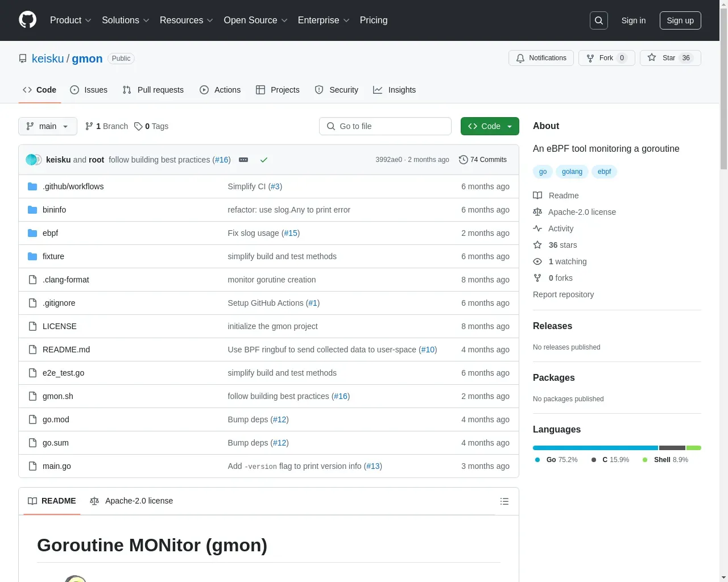Open the go.mod file
The image size is (728, 582).
pyautogui.click(x=56, y=419)
